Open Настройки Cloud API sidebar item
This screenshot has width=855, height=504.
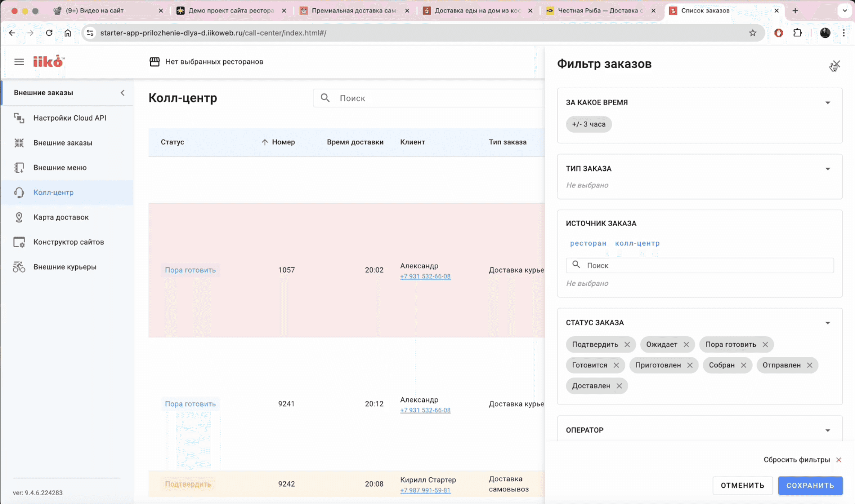(70, 118)
